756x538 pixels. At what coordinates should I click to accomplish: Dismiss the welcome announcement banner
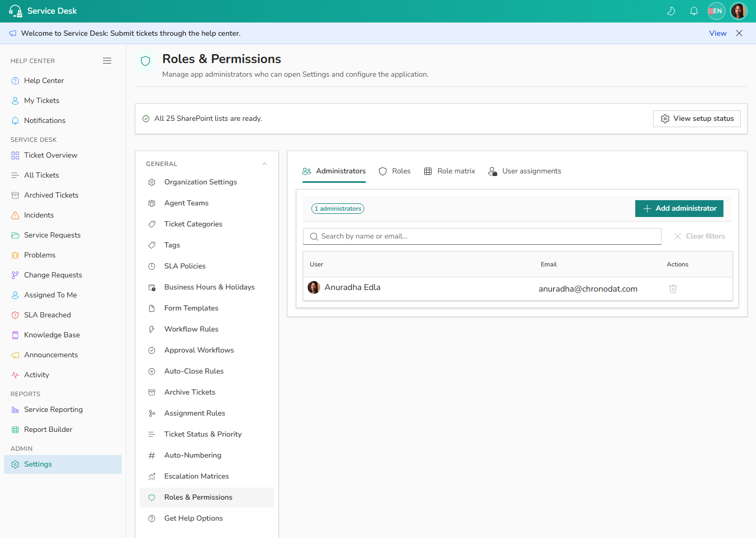coord(739,33)
